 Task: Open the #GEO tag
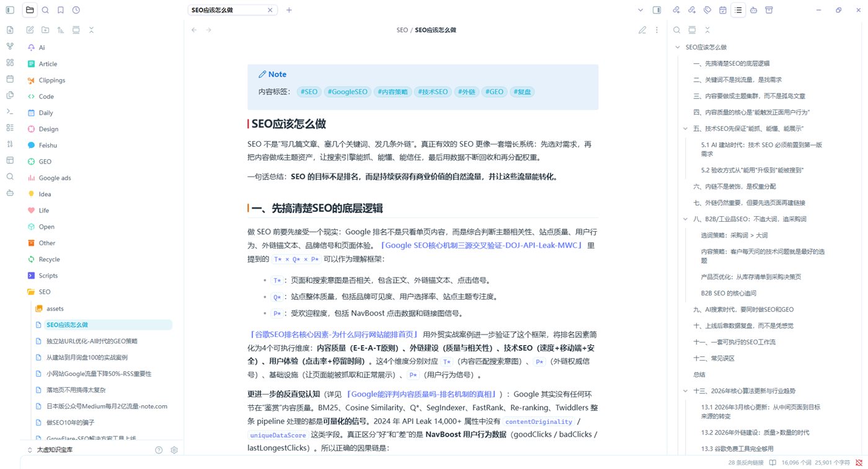tap(494, 92)
